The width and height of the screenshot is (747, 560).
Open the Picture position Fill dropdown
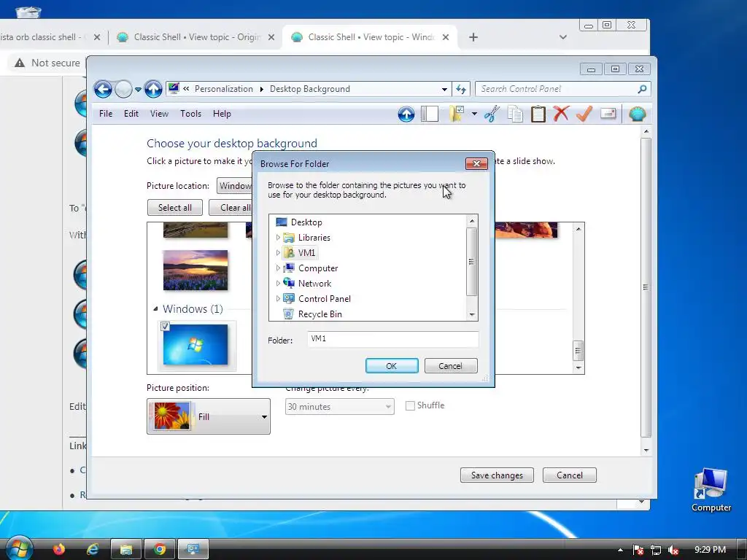coord(208,416)
